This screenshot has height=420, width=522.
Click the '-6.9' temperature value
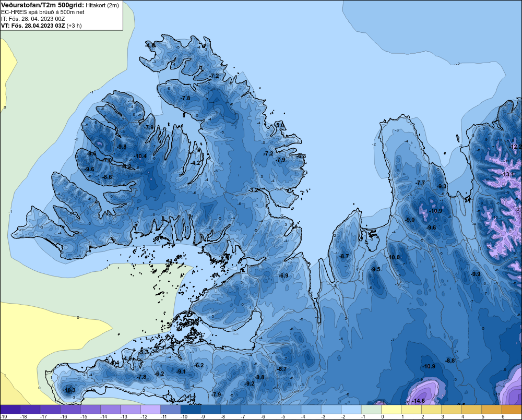(283, 275)
